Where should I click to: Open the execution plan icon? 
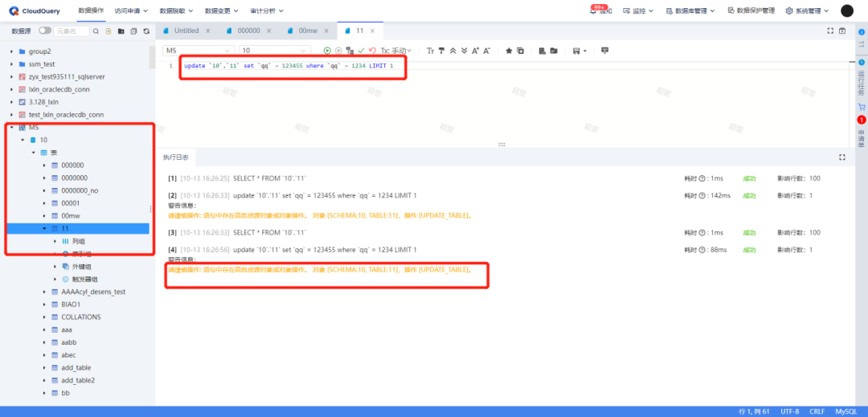tap(350, 51)
